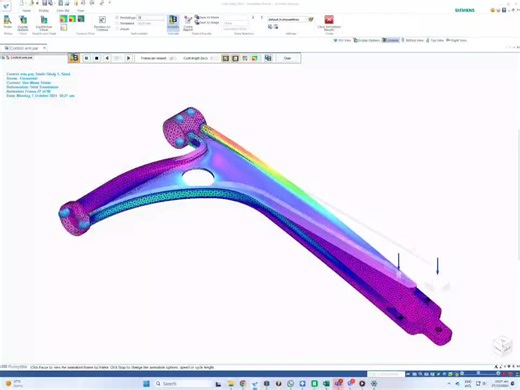Open File Explorer from the taskbar

pyautogui.click(x=231, y=384)
